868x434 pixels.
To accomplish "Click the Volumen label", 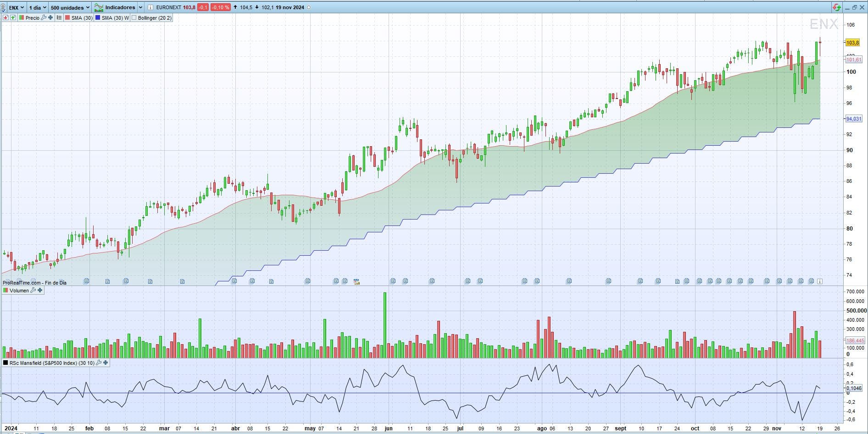I will click(x=19, y=291).
